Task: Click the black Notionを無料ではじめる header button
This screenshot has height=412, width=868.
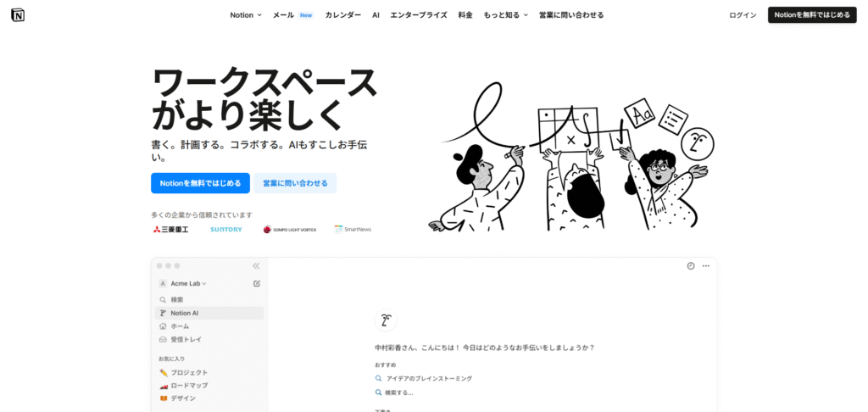Action: pyautogui.click(x=812, y=15)
